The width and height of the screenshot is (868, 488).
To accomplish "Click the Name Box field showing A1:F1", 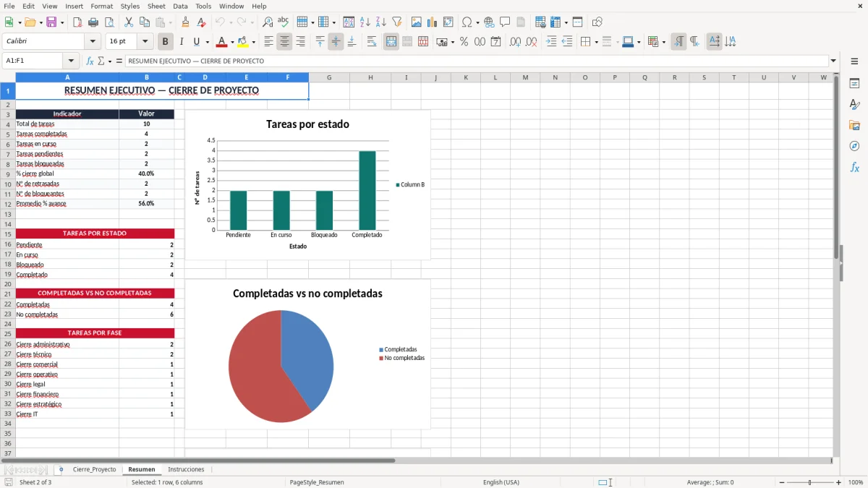I will point(33,61).
